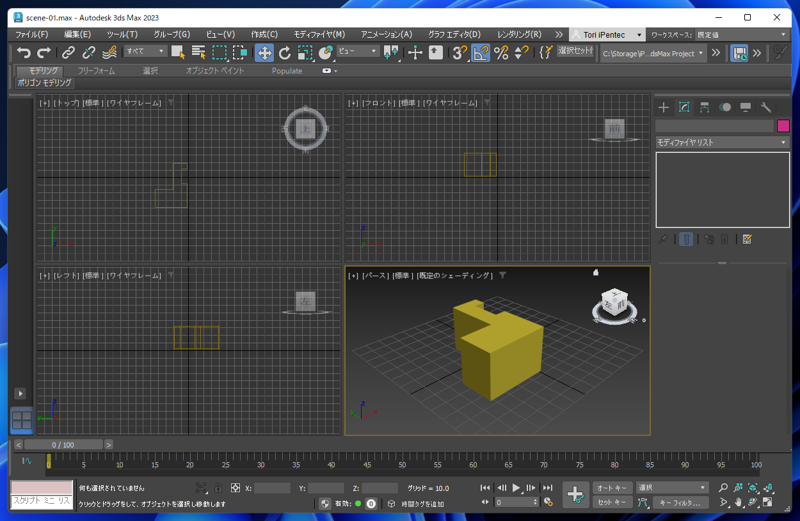Click the Edit Named Selection Sets icon
Screen dimensions: 800x521
(546, 53)
